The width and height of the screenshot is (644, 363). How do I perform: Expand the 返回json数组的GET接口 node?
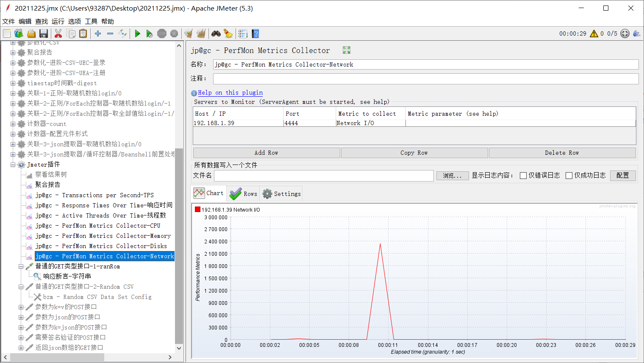coord(21,348)
